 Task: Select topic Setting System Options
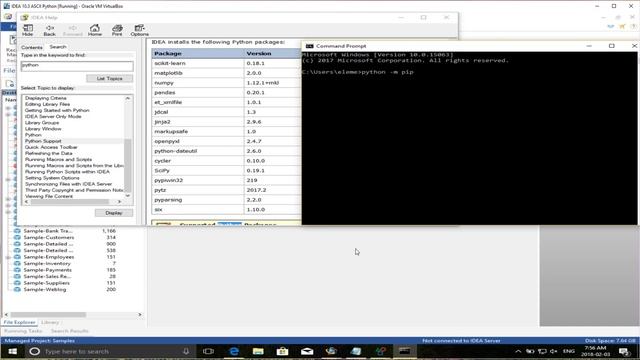click(52, 178)
